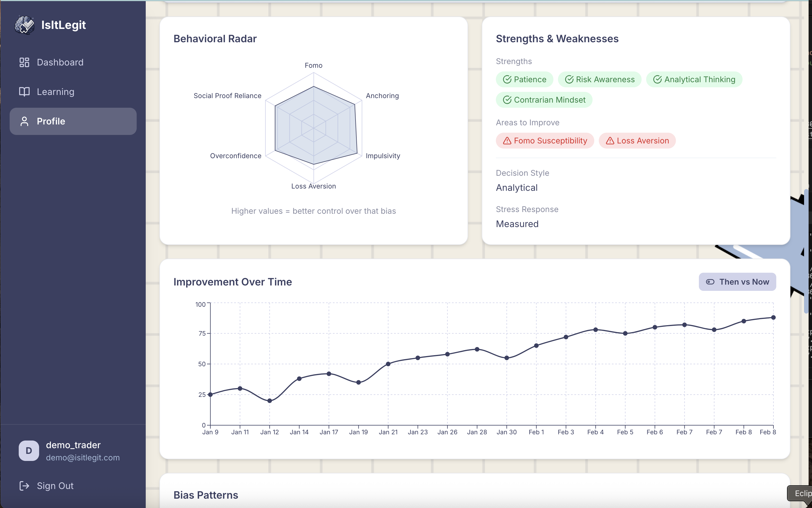This screenshot has width=812, height=508.
Task: Click the Risk Awareness strength tag
Action: coord(599,80)
